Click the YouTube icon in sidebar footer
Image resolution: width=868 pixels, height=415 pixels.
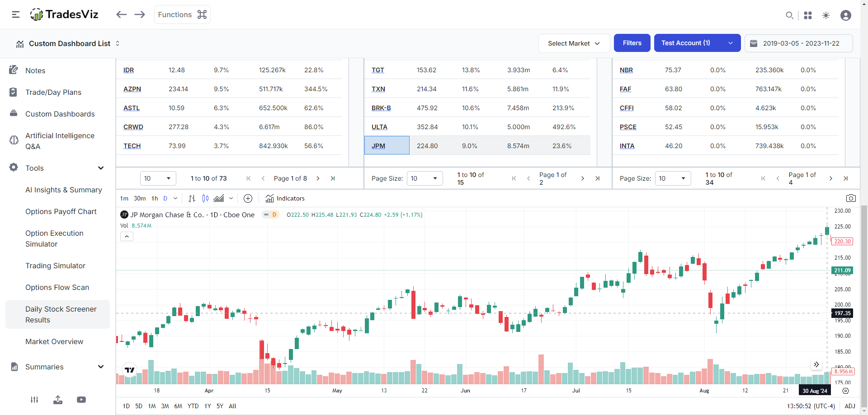81,400
